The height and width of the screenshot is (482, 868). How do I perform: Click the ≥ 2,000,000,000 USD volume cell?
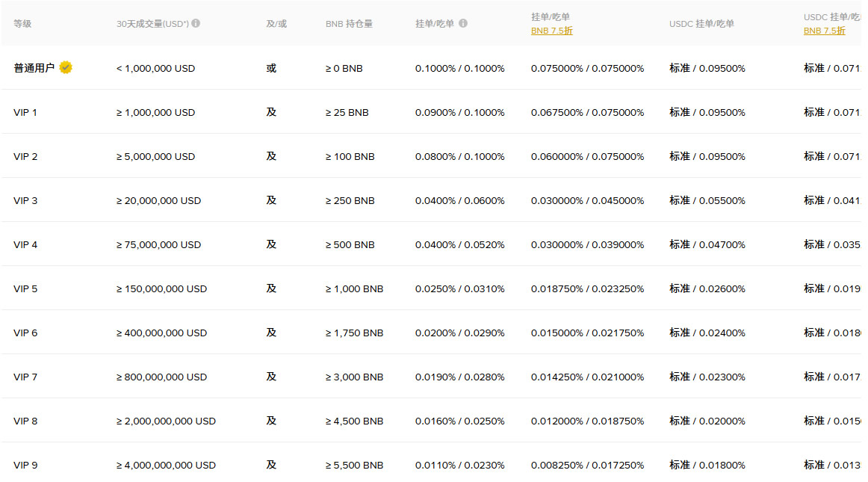pos(166,421)
